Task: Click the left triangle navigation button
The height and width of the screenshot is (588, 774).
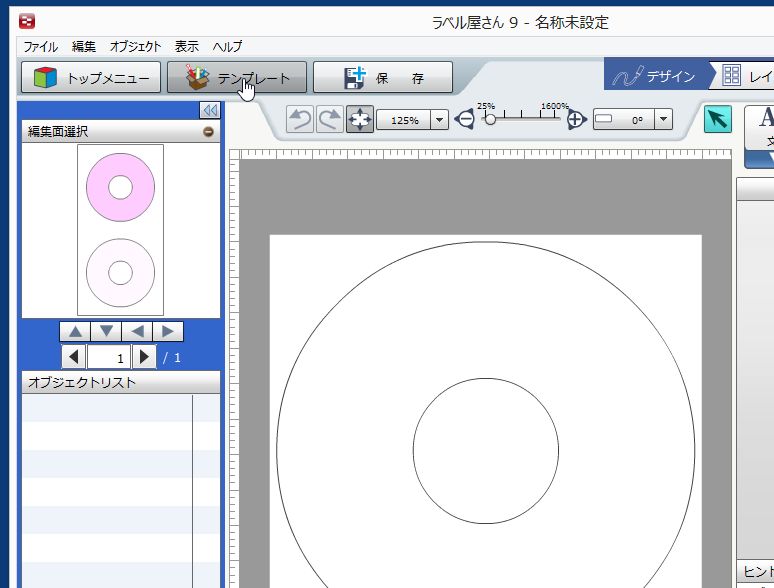Action: click(x=137, y=331)
